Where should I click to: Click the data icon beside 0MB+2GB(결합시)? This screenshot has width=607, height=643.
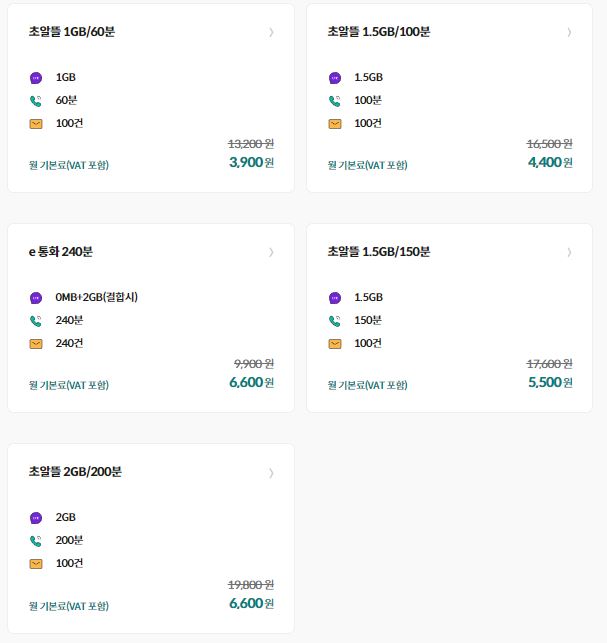(36, 298)
